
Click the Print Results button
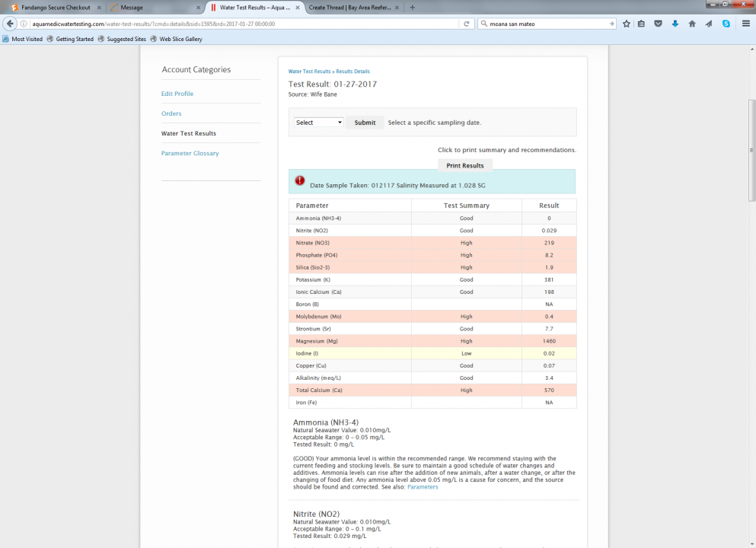465,165
